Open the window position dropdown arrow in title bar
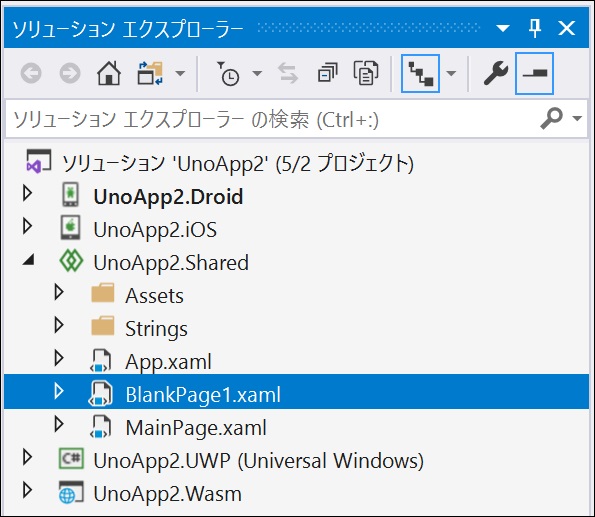 coord(503,28)
